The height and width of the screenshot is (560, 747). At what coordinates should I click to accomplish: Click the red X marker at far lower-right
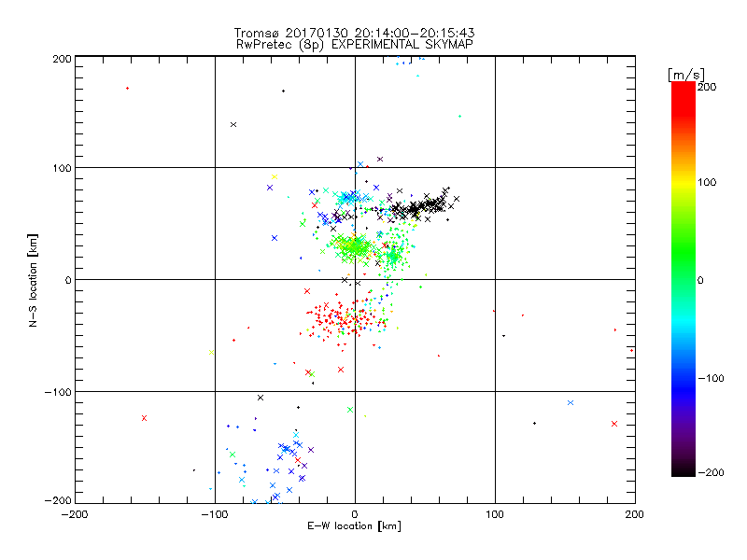pyautogui.click(x=614, y=424)
